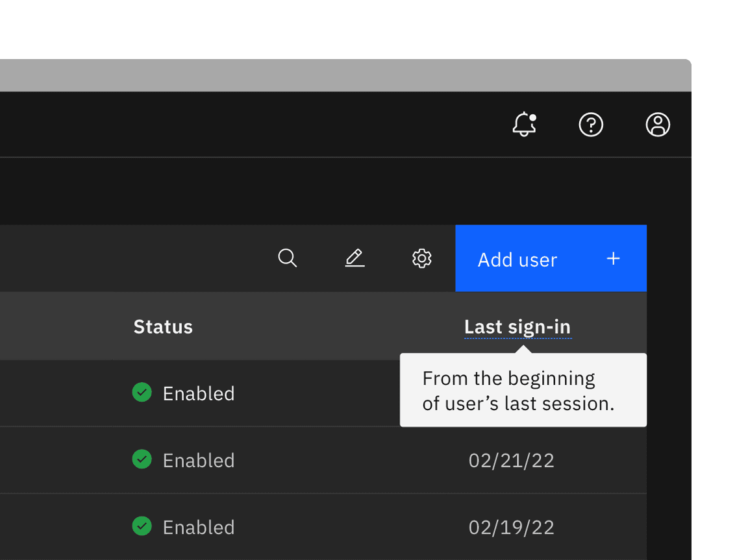Click the 02/21/22 date cell

[x=511, y=461]
